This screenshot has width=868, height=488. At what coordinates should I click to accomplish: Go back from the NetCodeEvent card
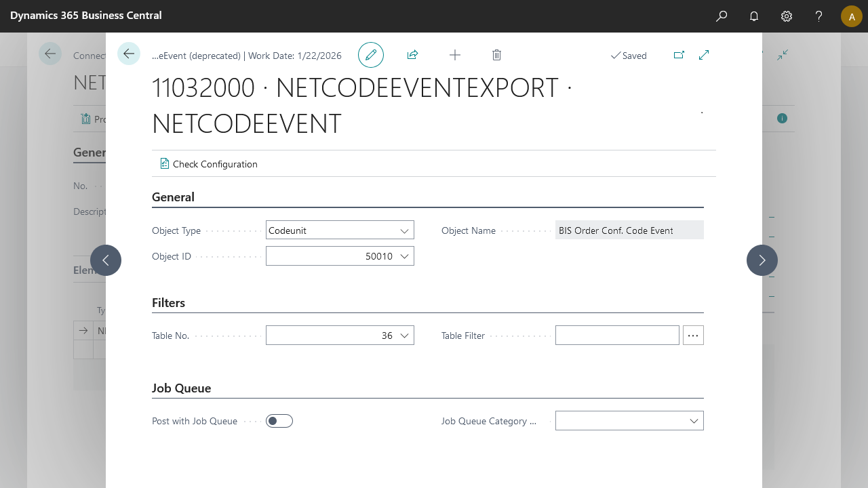click(129, 54)
